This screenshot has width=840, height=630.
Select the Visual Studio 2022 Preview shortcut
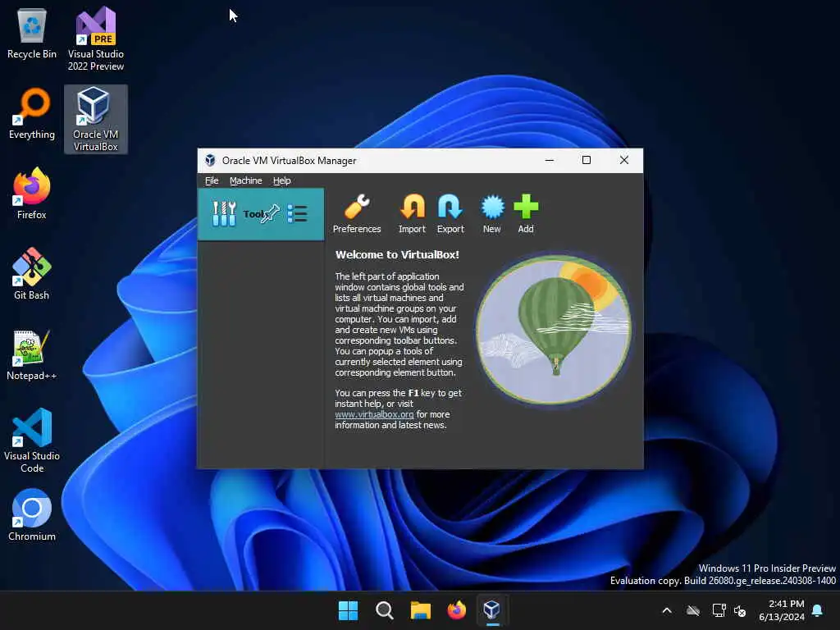(x=96, y=39)
